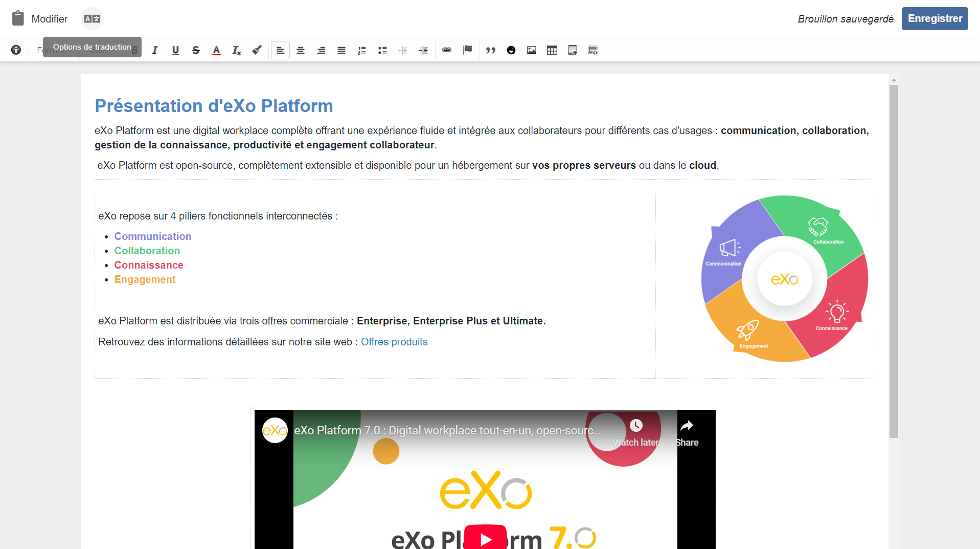Click the insert link icon
The image size is (980, 549).
pos(447,50)
